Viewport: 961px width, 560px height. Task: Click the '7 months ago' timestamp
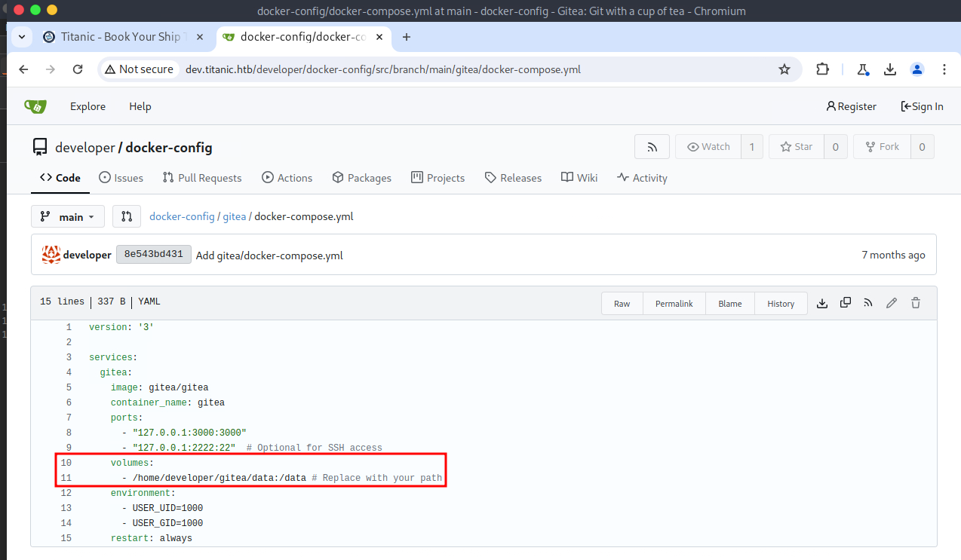coord(893,255)
